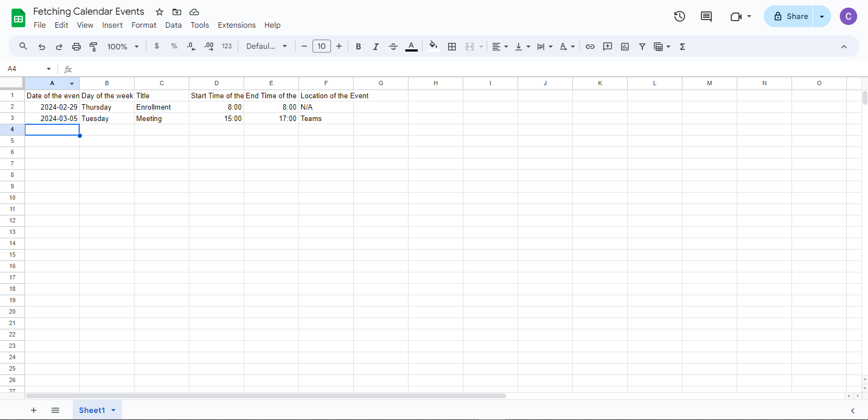
Task: Open the font family dropdown
Action: tap(267, 46)
